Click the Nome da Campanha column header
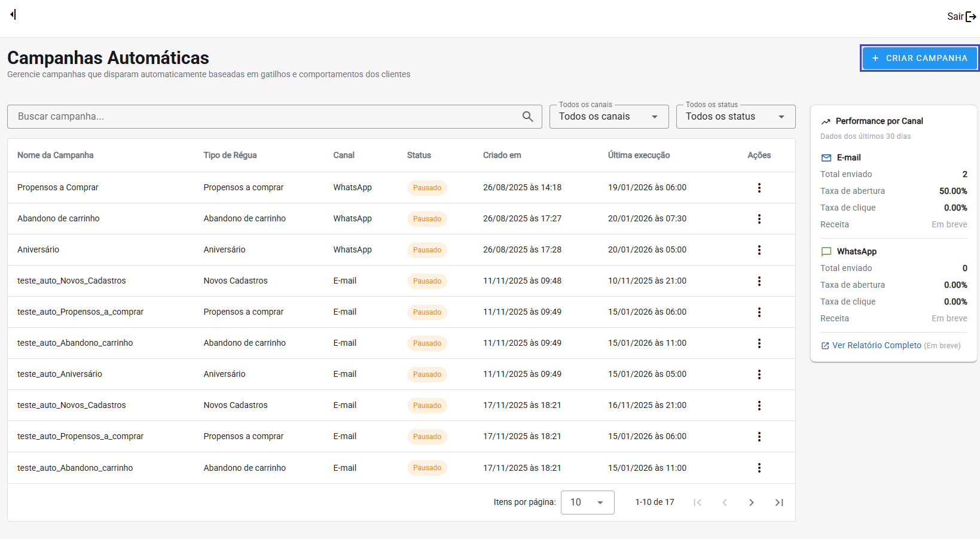The height and width of the screenshot is (539, 980). [56, 155]
